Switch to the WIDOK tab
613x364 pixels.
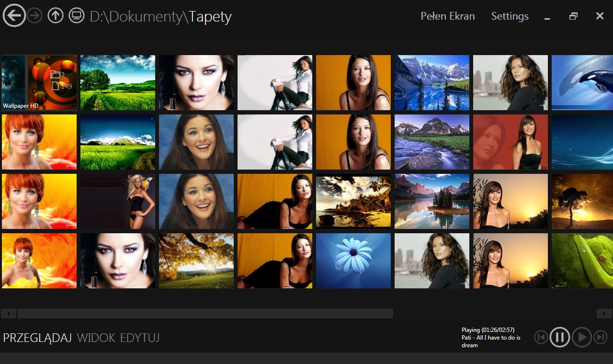click(96, 338)
